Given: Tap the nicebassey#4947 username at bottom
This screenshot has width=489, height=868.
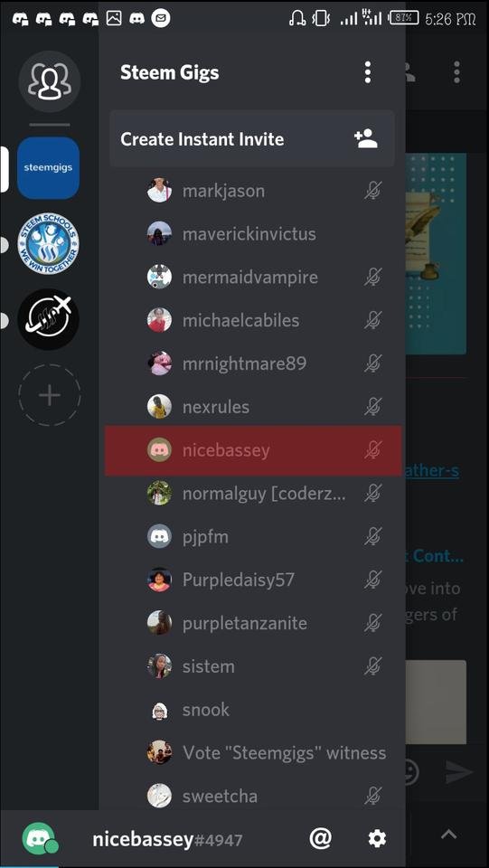Looking at the screenshot, I should [167, 839].
